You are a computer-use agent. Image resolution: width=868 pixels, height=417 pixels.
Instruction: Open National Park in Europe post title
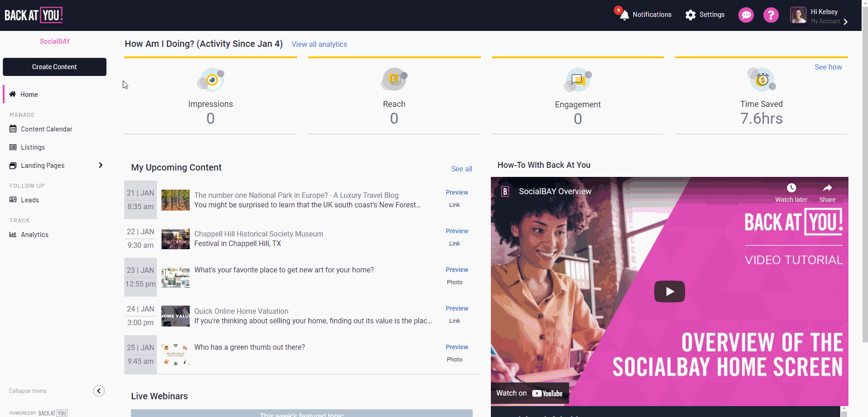[x=296, y=195]
